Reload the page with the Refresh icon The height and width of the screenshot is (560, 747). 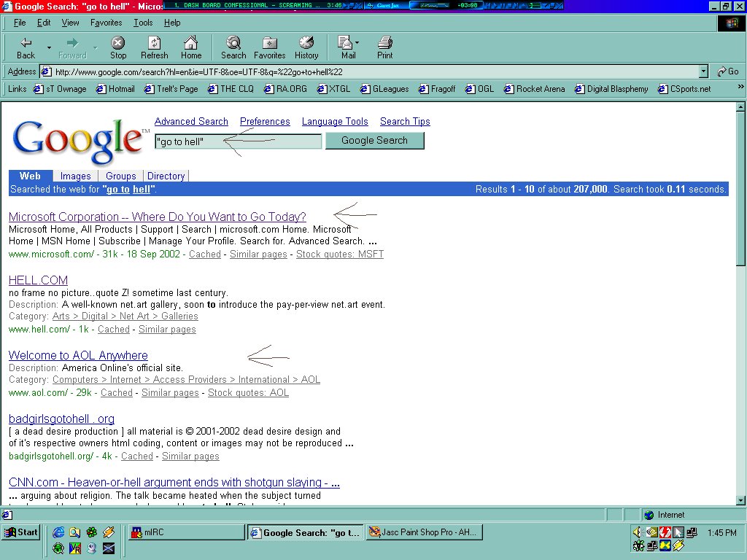pyautogui.click(x=155, y=47)
